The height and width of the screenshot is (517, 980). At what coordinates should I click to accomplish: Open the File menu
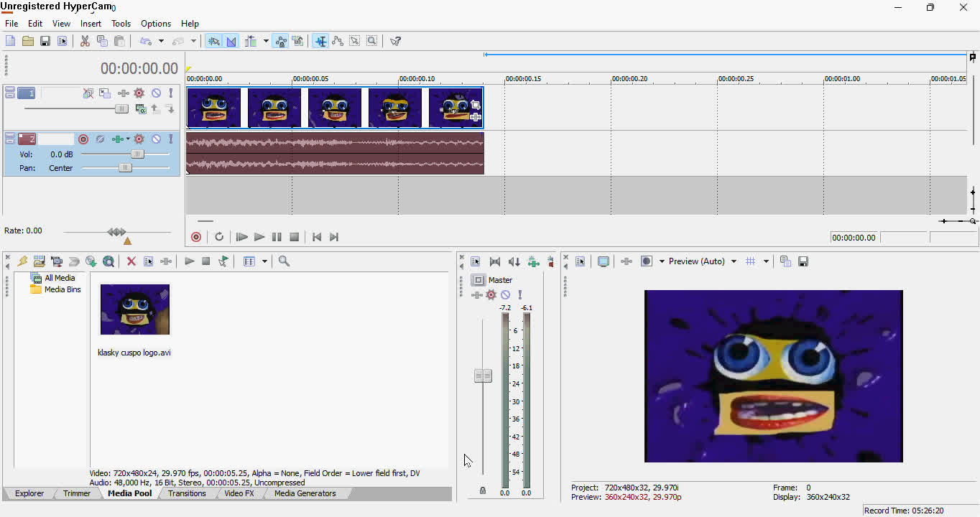click(11, 24)
